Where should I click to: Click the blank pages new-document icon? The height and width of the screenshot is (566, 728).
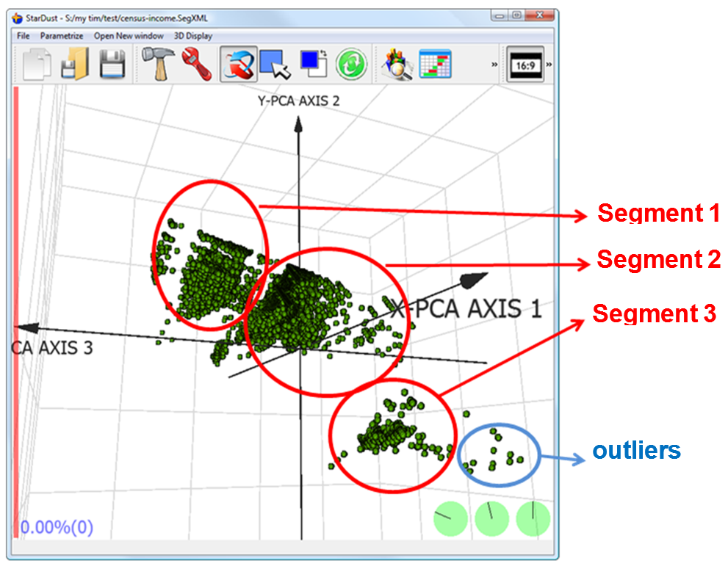click(37, 64)
